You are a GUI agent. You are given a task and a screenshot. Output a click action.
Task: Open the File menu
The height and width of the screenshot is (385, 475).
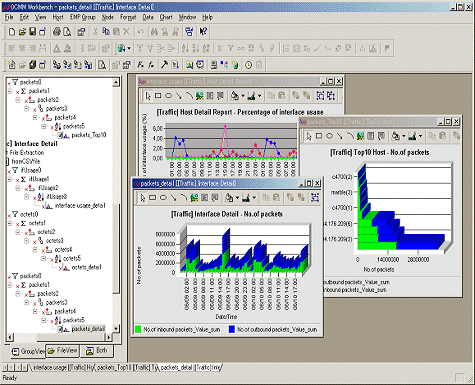pyautogui.click(x=9, y=17)
